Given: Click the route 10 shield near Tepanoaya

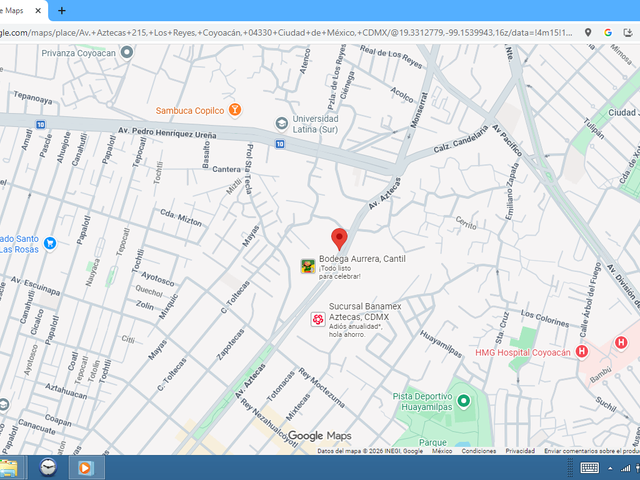Looking at the screenshot, I should pyautogui.click(x=40, y=125).
